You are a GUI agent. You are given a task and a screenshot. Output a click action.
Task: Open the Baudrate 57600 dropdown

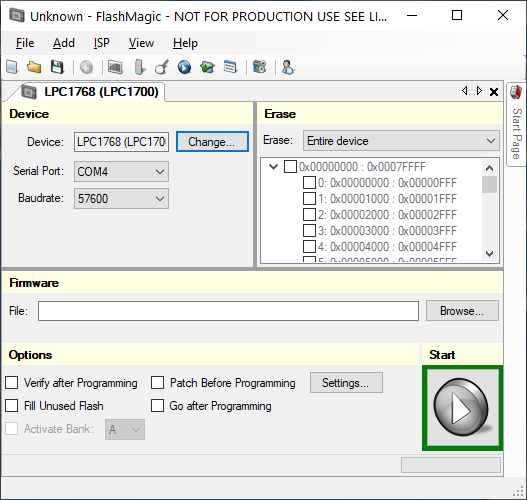point(121,198)
